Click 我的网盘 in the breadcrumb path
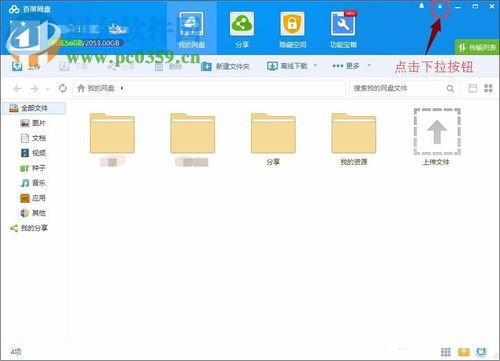This screenshot has width=500, height=361. [101, 88]
